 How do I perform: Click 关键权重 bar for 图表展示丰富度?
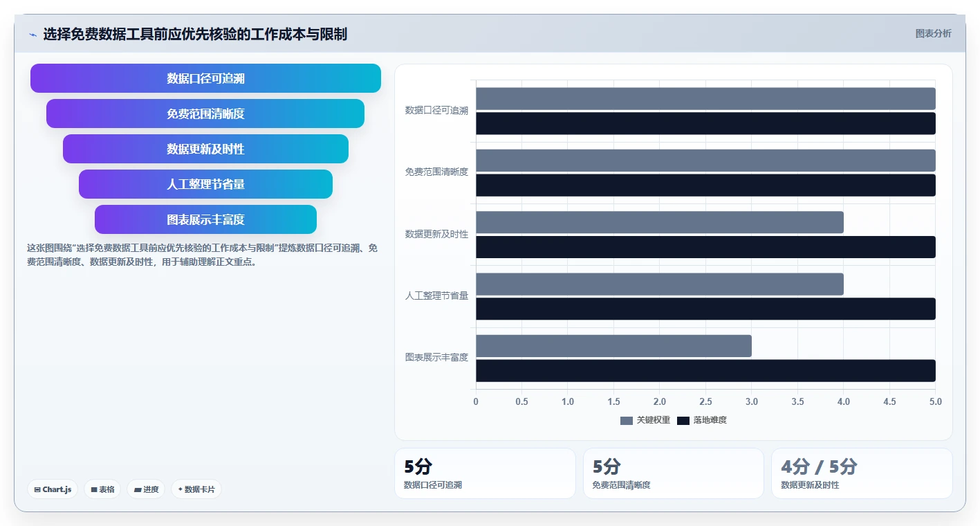pyautogui.click(x=613, y=346)
